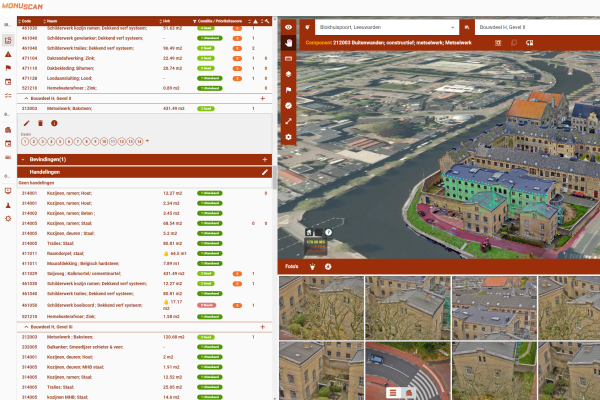600x400 pixels.
Task: Open photo thumbnail showing the road with car
Action: pos(408,371)
